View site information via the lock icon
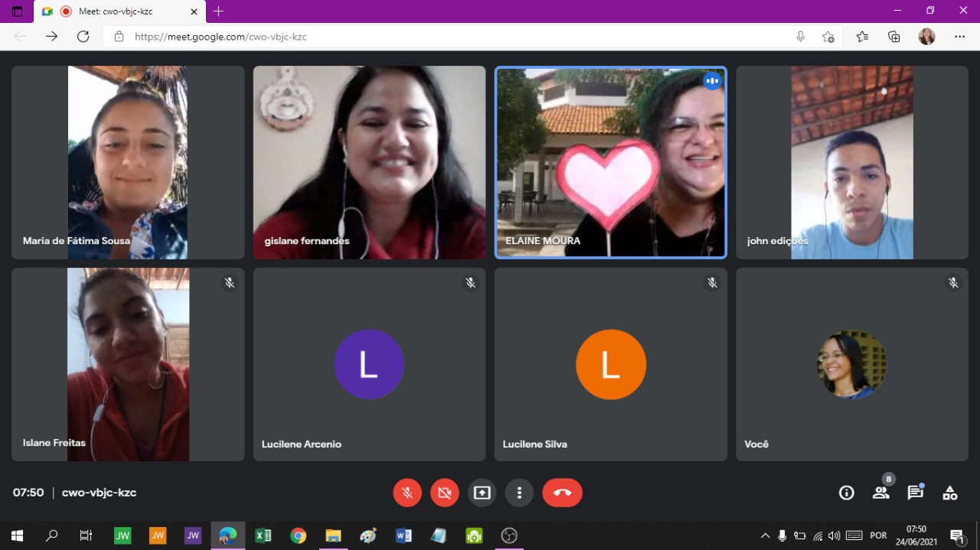980x550 pixels. coord(119,37)
